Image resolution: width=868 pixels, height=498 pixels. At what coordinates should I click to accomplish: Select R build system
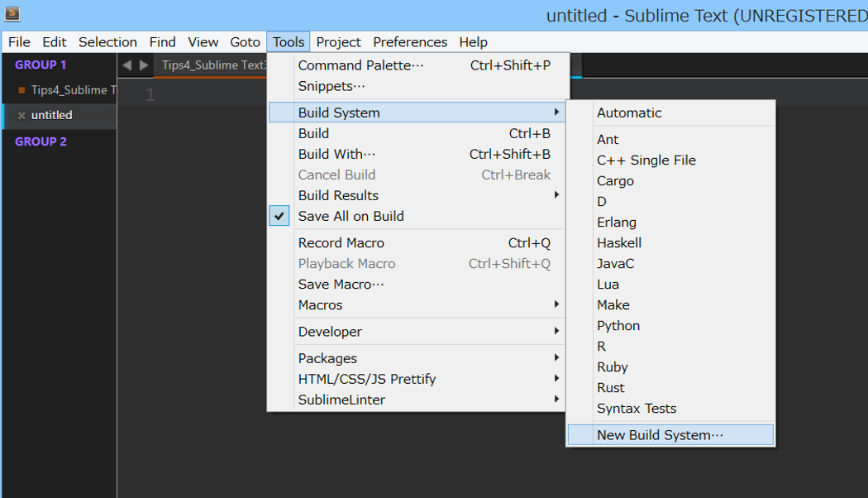point(670,347)
